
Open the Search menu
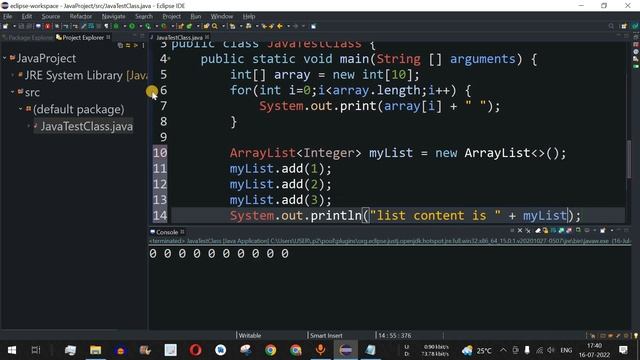[144, 16]
